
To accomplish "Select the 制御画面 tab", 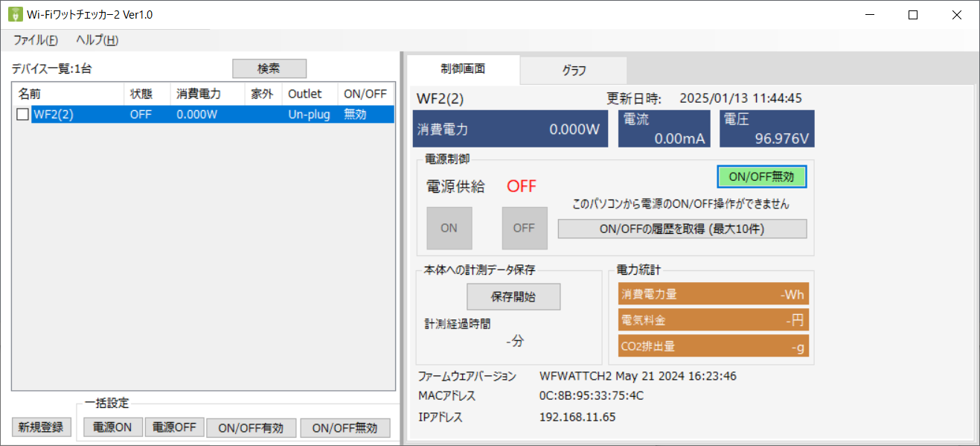I will click(x=463, y=69).
